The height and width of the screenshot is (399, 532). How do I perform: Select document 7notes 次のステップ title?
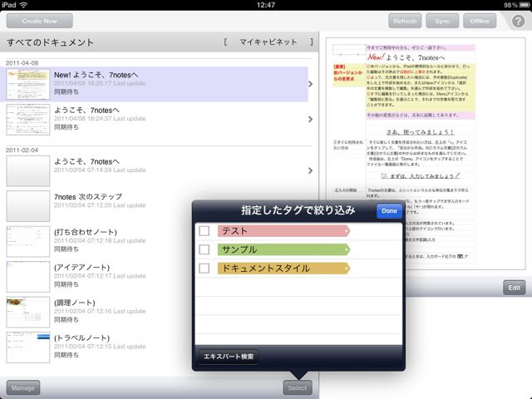(88, 197)
